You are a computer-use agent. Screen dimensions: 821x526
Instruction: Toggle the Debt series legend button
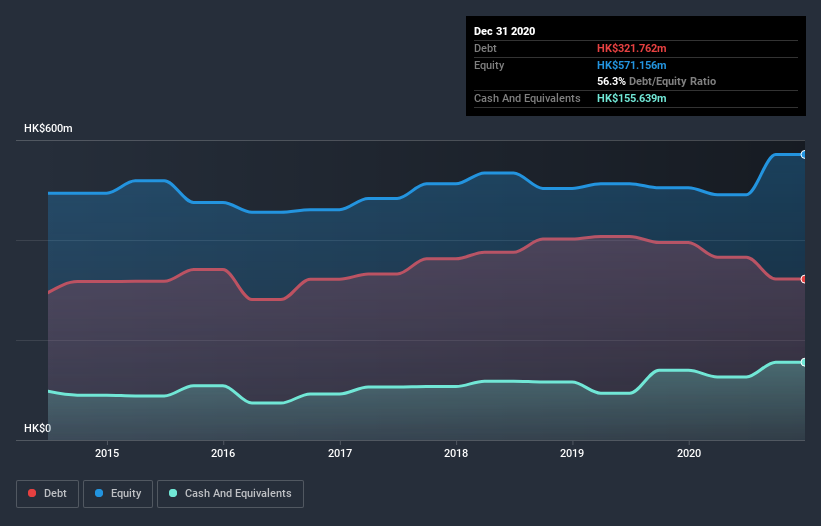pos(47,494)
